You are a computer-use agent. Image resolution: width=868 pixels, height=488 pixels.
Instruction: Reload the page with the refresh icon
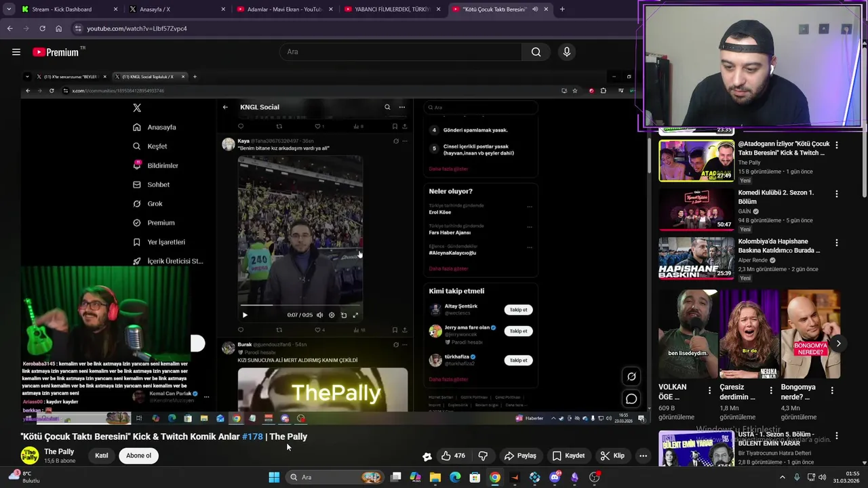[x=42, y=28]
